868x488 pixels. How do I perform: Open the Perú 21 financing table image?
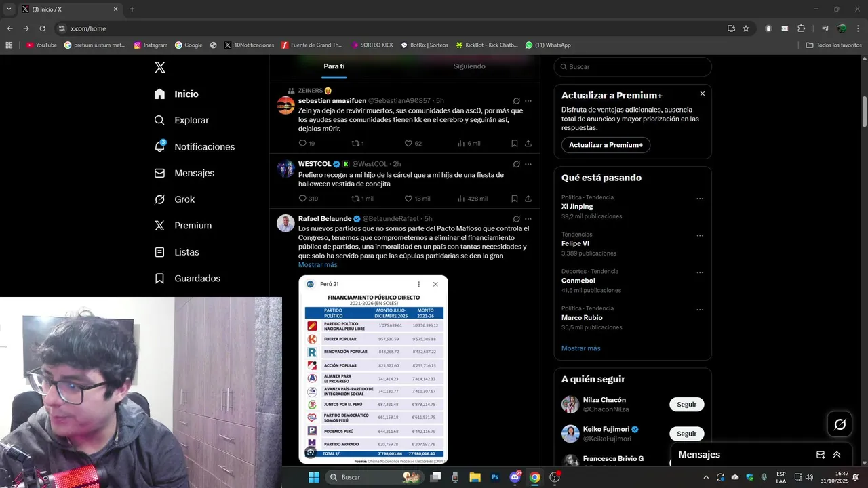[373, 369]
